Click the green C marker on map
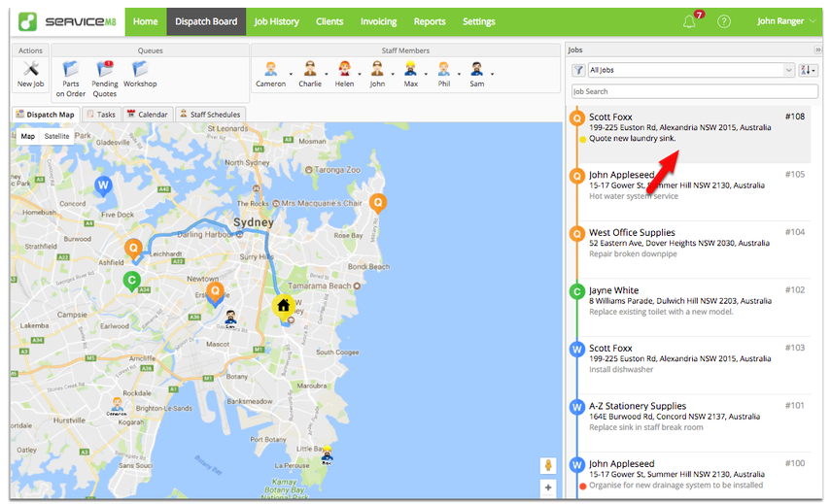 click(x=131, y=281)
